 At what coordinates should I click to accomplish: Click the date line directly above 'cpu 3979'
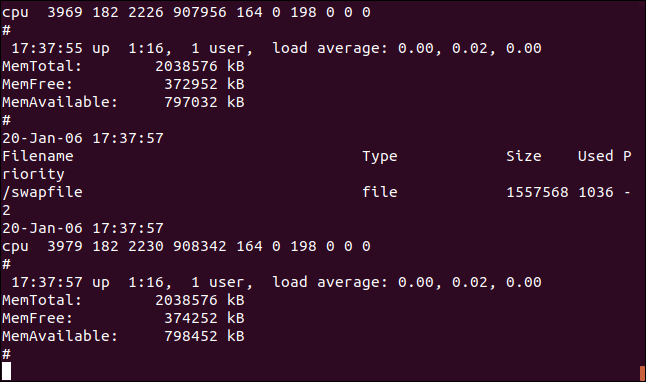[x=83, y=228]
